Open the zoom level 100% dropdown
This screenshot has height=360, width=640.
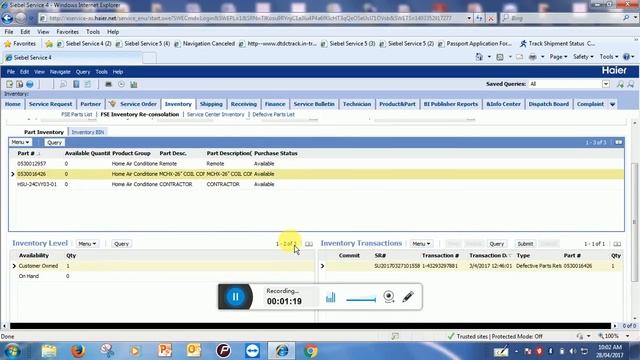point(628,336)
